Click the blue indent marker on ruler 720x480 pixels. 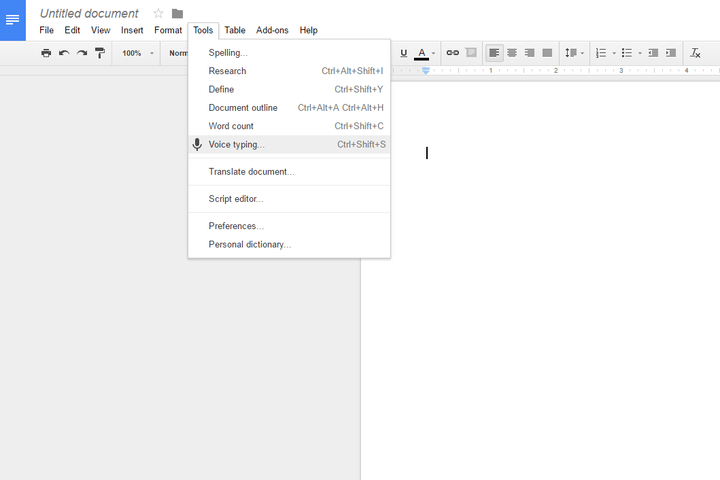[x=426, y=71]
